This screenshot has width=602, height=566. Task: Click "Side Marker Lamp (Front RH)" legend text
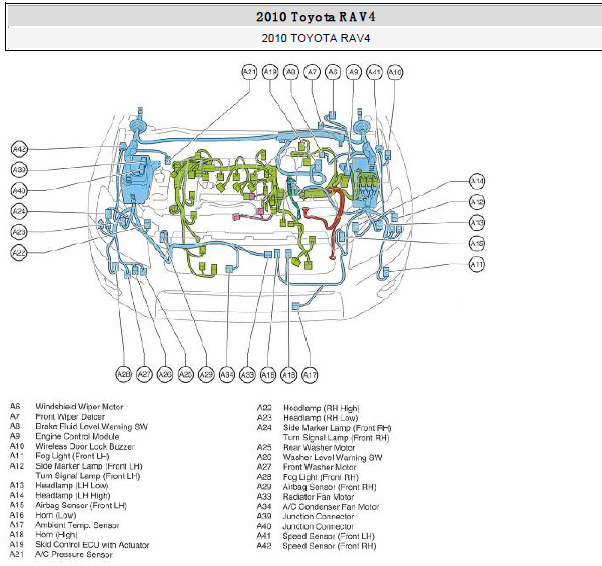pyautogui.click(x=337, y=428)
